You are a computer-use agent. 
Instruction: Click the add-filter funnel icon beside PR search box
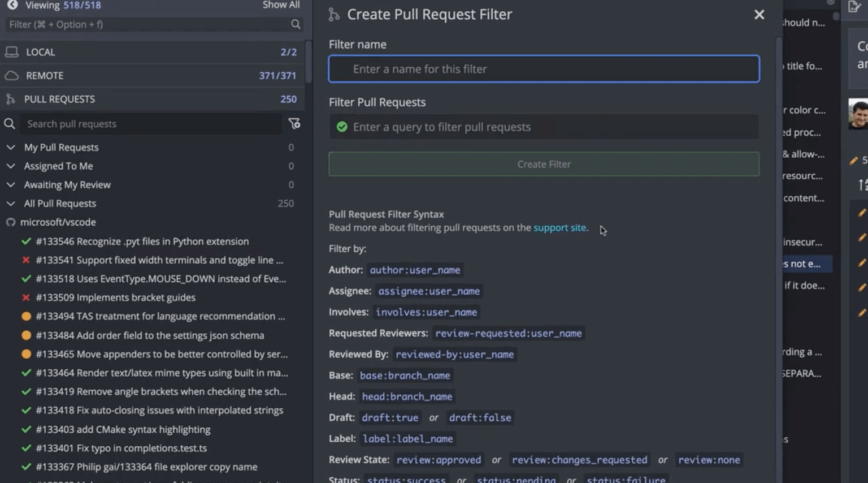[x=294, y=124]
